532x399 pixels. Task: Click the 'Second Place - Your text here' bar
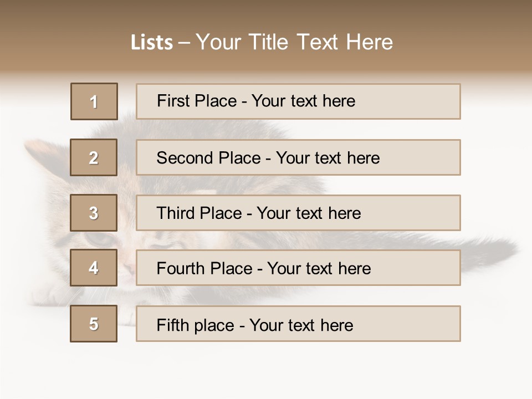coord(298,157)
